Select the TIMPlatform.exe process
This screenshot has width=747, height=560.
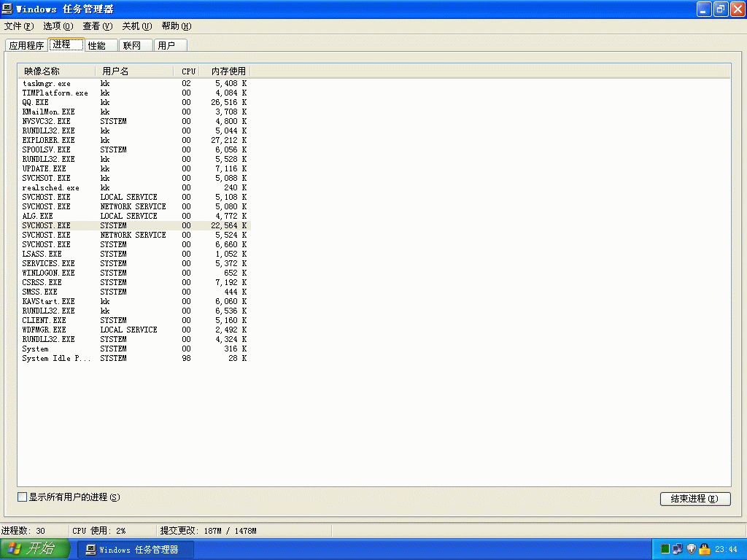[134, 93]
